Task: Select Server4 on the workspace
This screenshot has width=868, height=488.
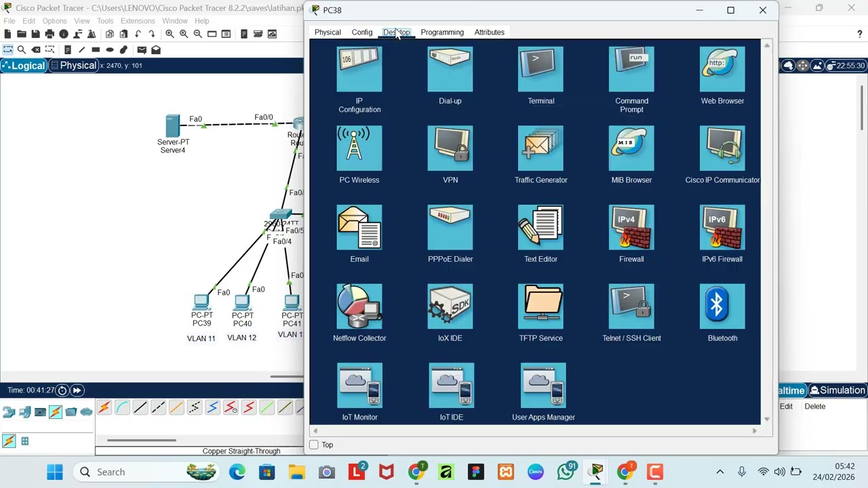Action: pos(173,126)
